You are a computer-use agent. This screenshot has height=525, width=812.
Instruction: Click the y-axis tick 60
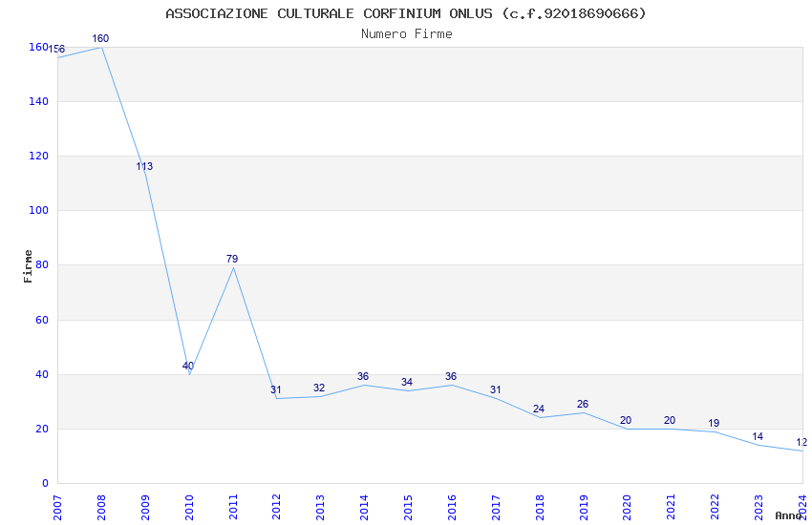point(42,320)
